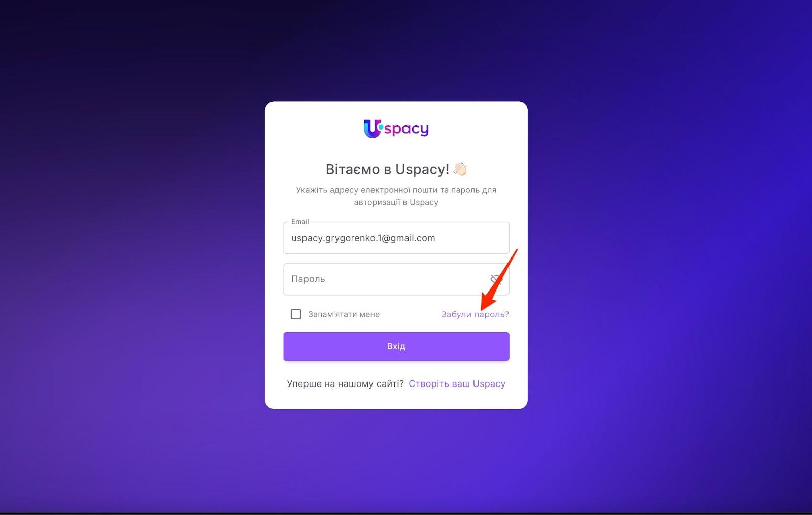812x515 pixels.
Task: Click the waving hand emoji
Action: 460,169
